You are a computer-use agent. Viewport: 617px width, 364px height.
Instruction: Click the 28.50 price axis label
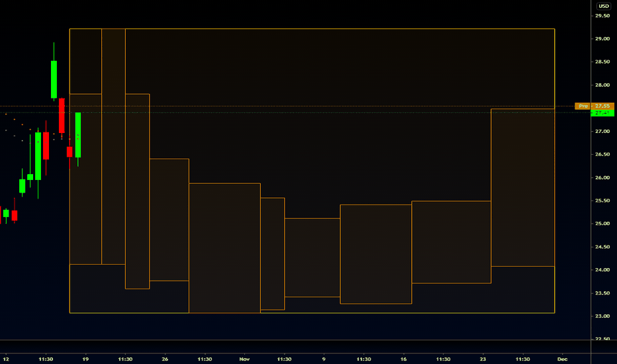[602, 62]
